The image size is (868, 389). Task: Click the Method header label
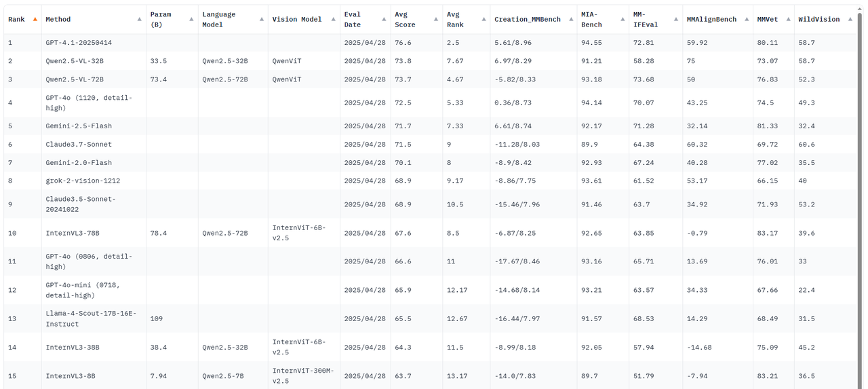pos(58,19)
